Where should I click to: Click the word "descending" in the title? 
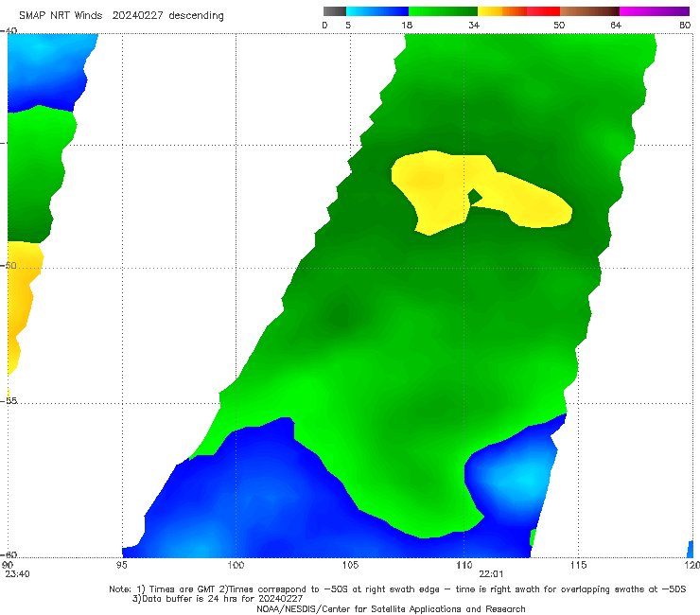click(197, 16)
